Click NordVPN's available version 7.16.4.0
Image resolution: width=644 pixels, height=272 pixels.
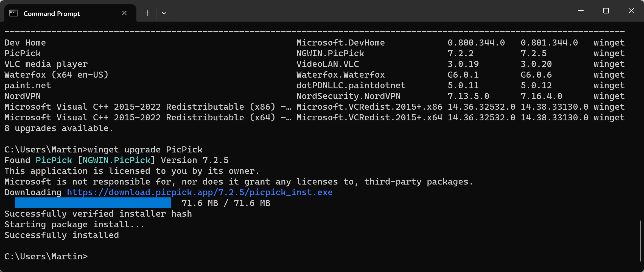click(x=541, y=96)
